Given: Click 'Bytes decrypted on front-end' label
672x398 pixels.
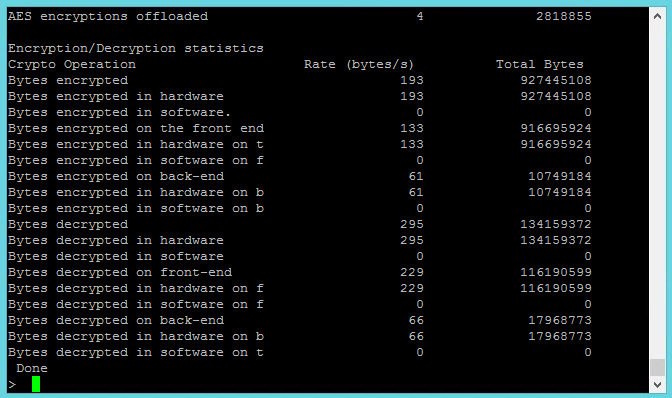Looking at the screenshot, I should 120,272.
